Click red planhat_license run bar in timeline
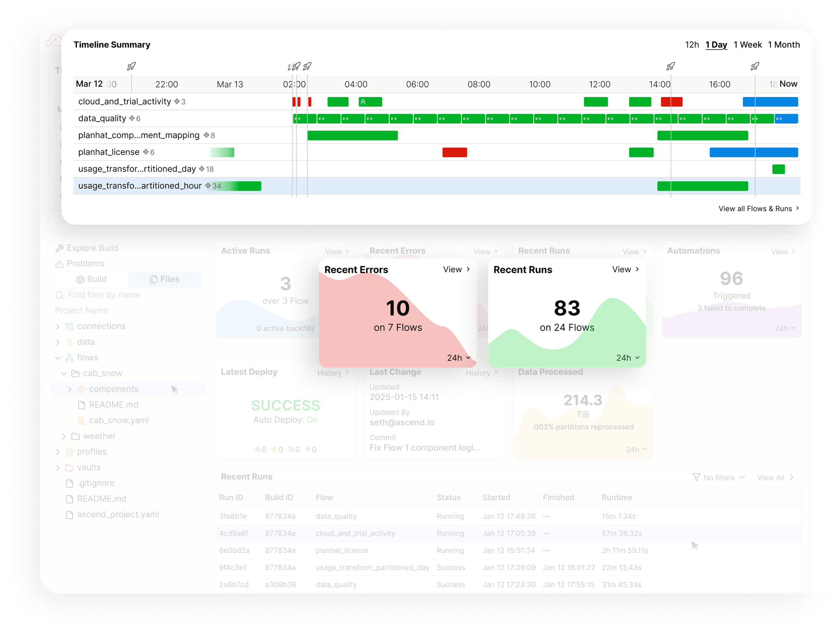The height and width of the screenshot is (633, 840). coord(454,152)
